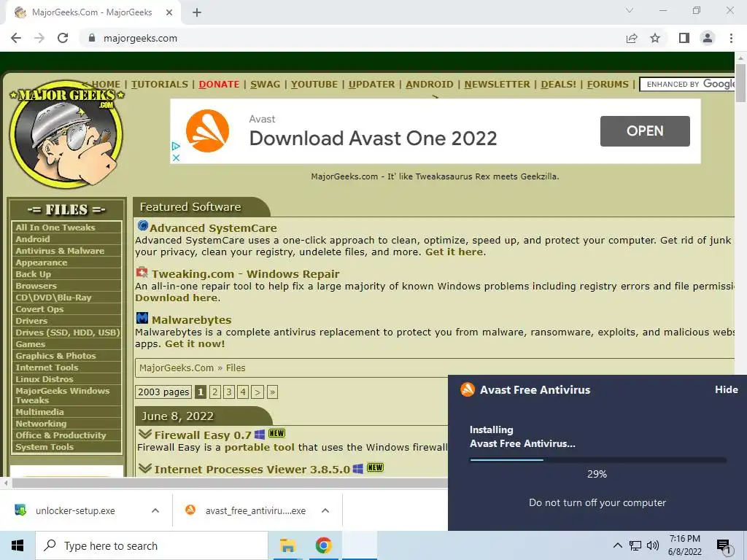Click NEW badge beside Firewall Easy
Screen dimensions: 747x560
tap(276, 433)
